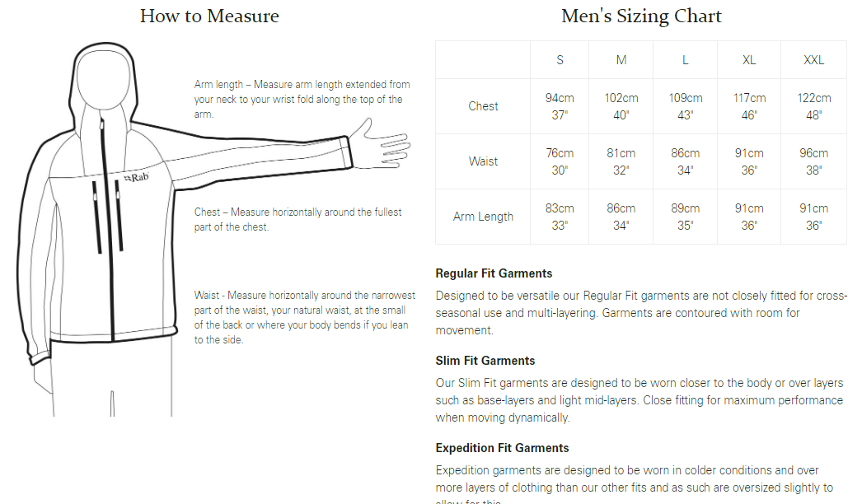Click the M size column header
The height and width of the screenshot is (504, 862).
click(x=621, y=60)
